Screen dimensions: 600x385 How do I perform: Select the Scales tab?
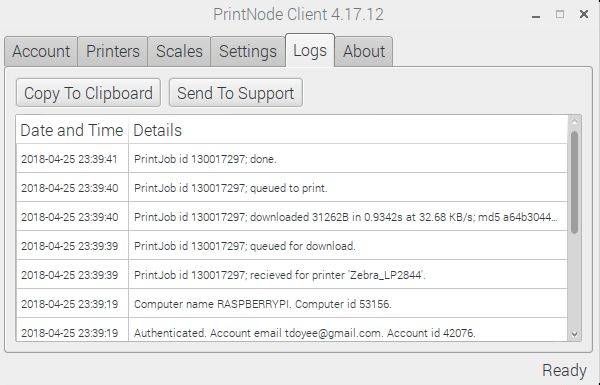pyautogui.click(x=179, y=51)
